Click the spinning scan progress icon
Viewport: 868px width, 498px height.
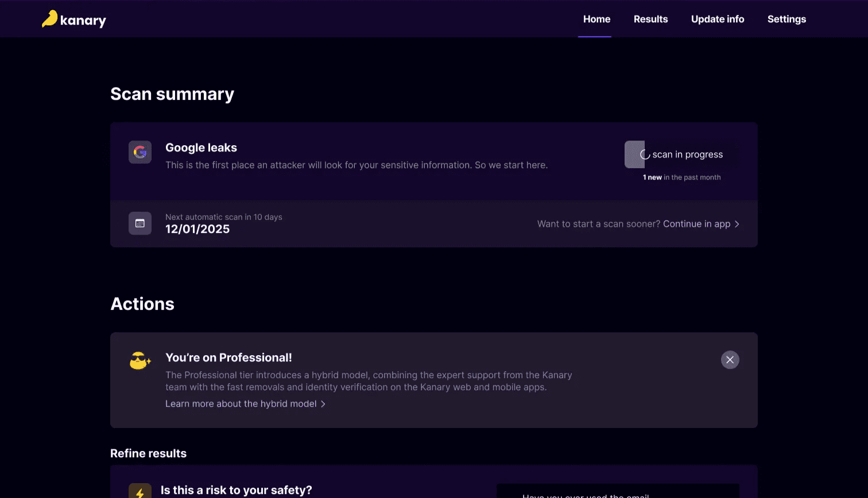(x=645, y=155)
